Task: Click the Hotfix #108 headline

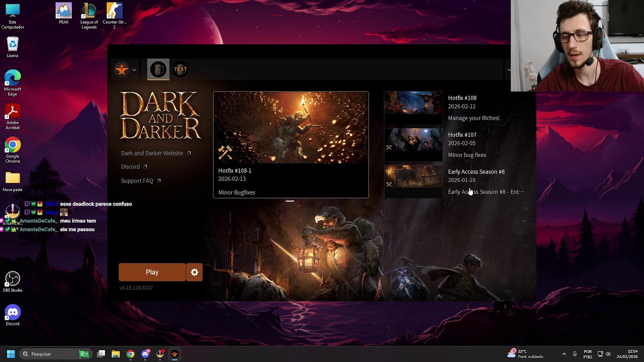Action: click(462, 98)
